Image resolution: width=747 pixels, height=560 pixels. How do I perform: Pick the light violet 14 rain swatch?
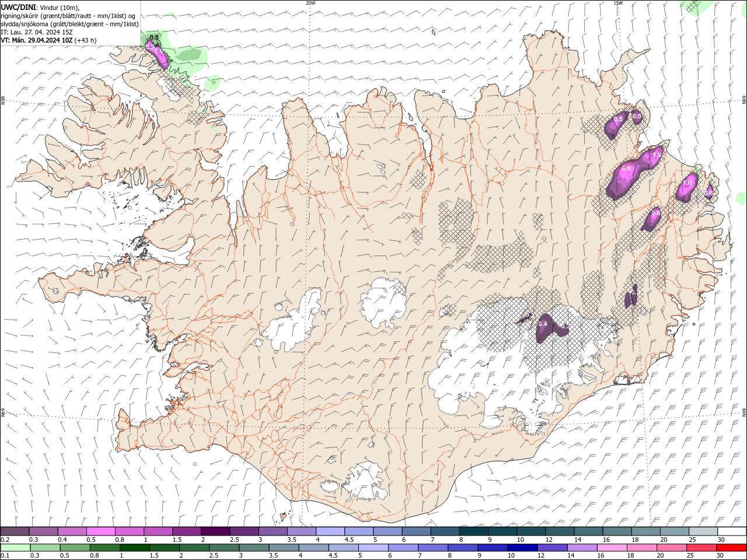click(x=581, y=548)
